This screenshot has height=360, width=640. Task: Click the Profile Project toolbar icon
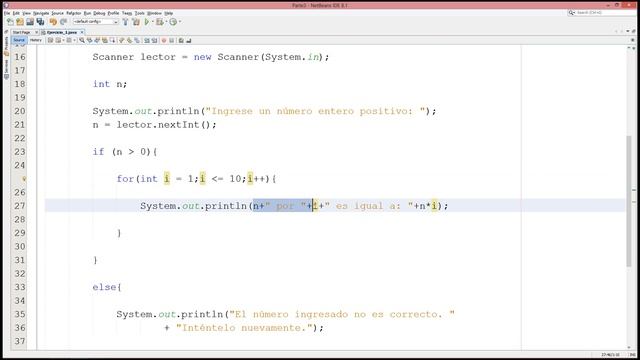173,22
